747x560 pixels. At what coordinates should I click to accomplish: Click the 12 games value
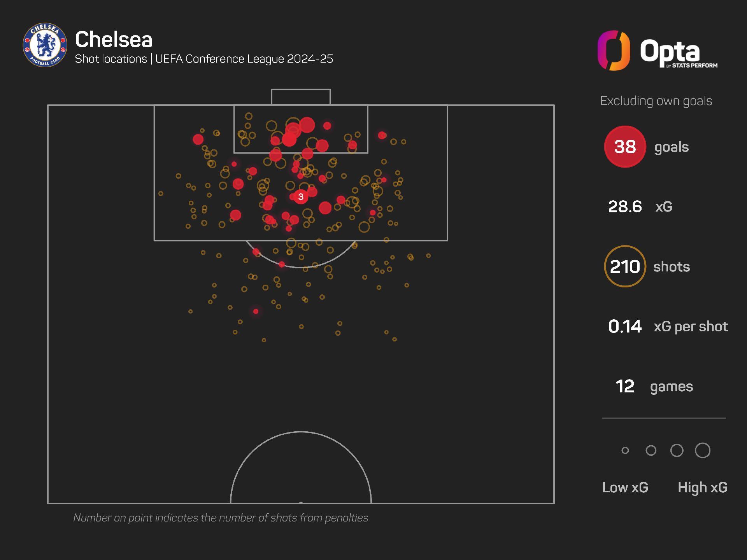pos(625,386)
